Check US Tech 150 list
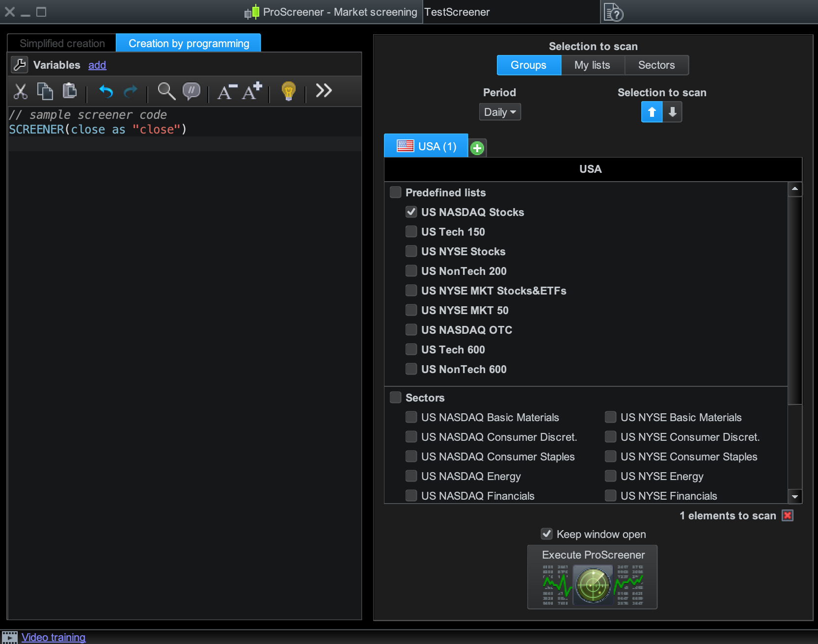 pyautogui.click(x=411, y=231)
